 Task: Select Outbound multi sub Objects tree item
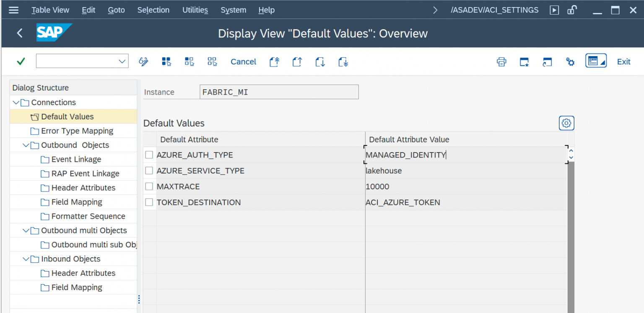click(94, 245)
